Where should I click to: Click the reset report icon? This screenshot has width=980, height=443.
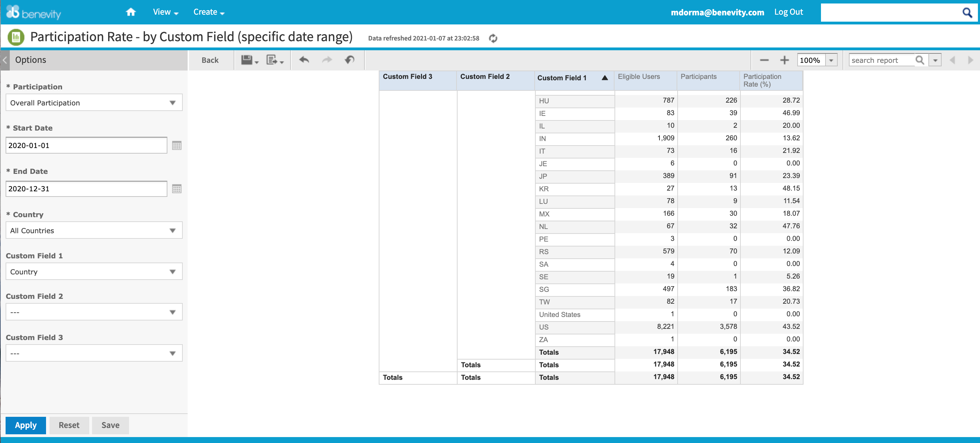pyautogui.click(x=349, y=60)
